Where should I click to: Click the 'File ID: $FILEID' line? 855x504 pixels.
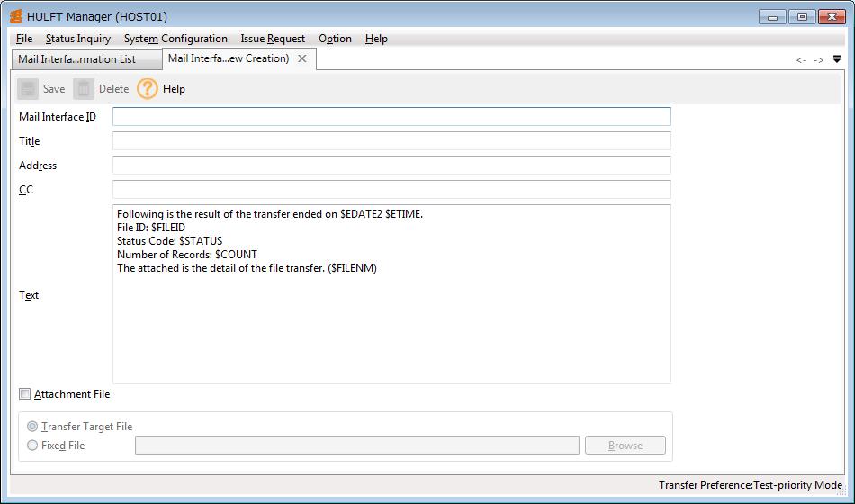151,228
